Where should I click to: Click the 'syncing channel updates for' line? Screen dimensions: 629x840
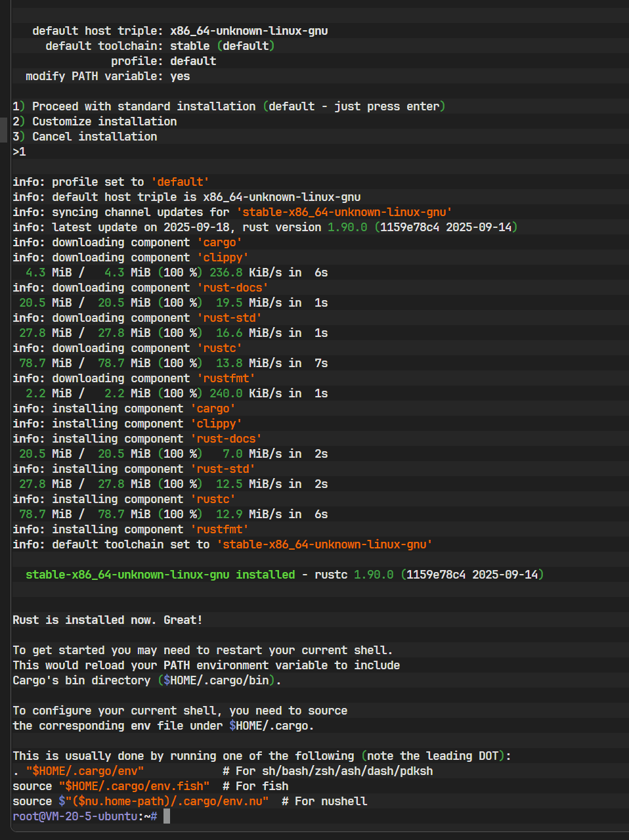pyautogui.click(x=232, y=212)
